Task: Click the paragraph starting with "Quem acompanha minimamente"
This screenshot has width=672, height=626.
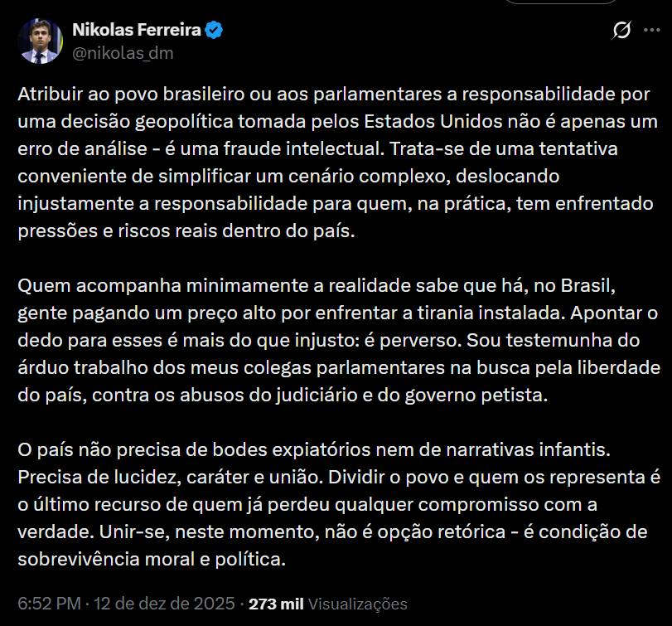Action: (331, 340)
